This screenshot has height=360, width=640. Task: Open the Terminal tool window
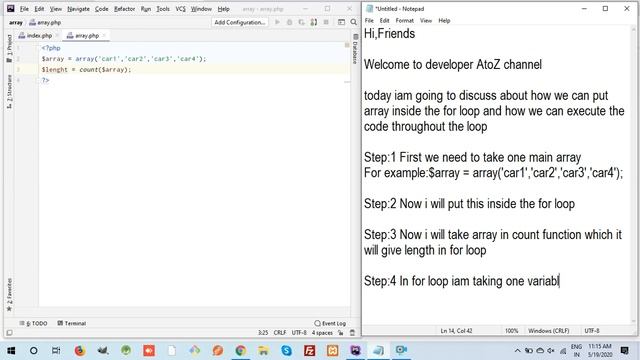(71, 323)
